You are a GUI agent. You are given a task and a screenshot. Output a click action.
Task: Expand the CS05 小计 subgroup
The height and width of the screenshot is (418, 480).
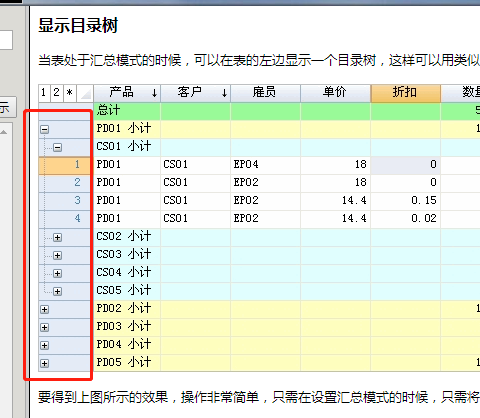pos(57,291)
